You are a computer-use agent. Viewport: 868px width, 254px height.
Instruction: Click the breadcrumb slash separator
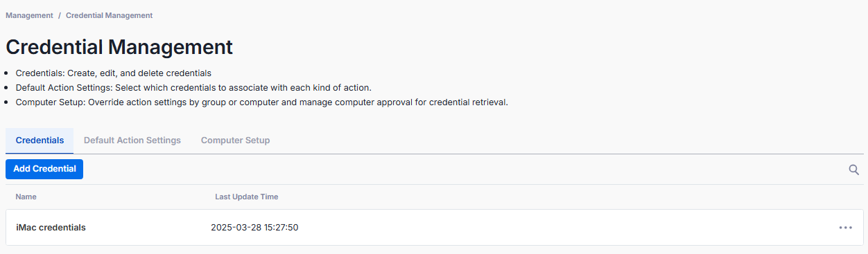tap(60, 15)
